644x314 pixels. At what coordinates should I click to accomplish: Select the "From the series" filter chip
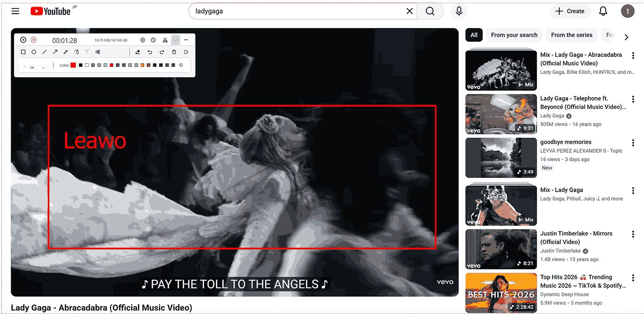point(571,35)
